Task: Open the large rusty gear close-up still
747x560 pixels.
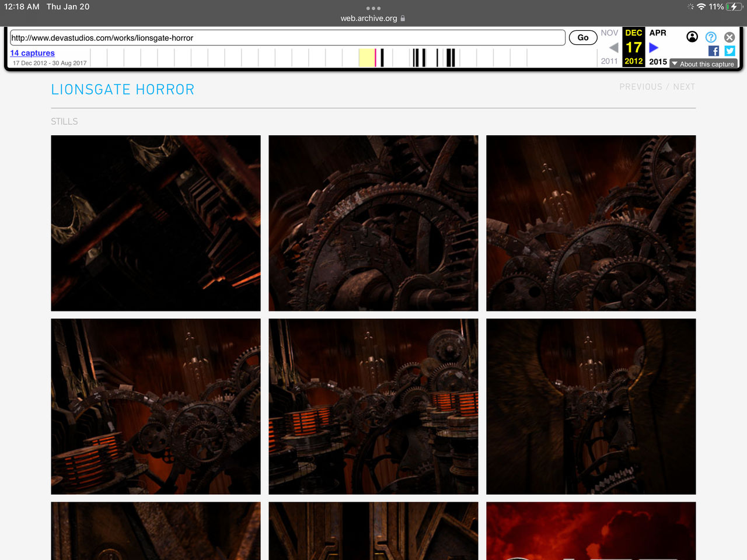Action: [x=373, y=223]
